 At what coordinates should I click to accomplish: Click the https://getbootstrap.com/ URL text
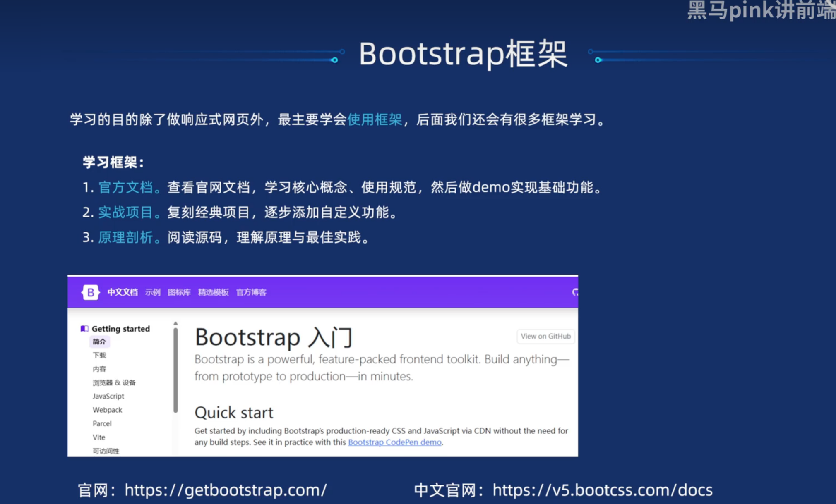(226, 490)
